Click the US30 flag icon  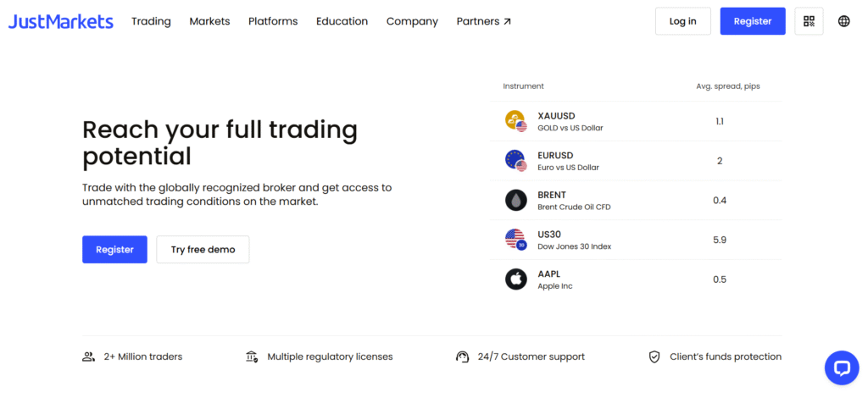click(516, 240)
